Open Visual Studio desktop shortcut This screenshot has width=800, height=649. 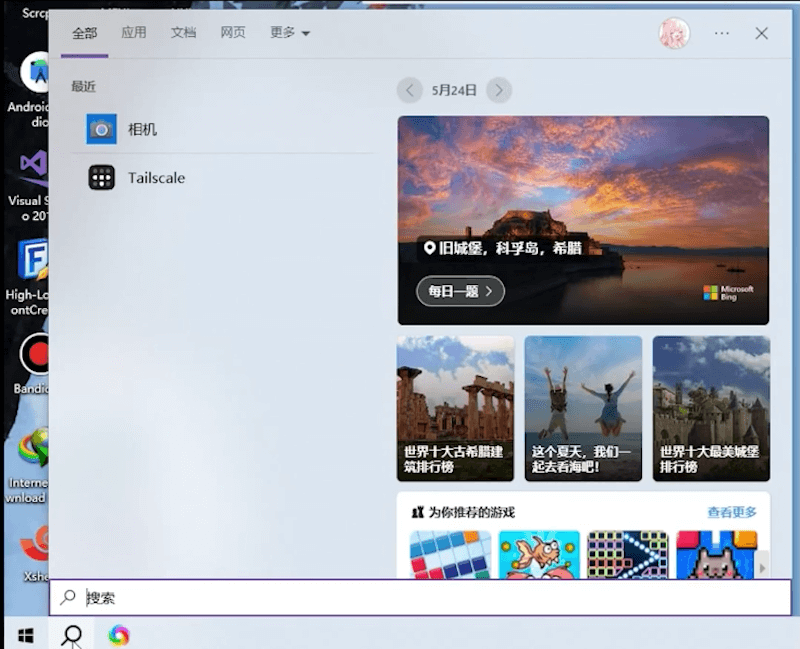tap(34, 166)
